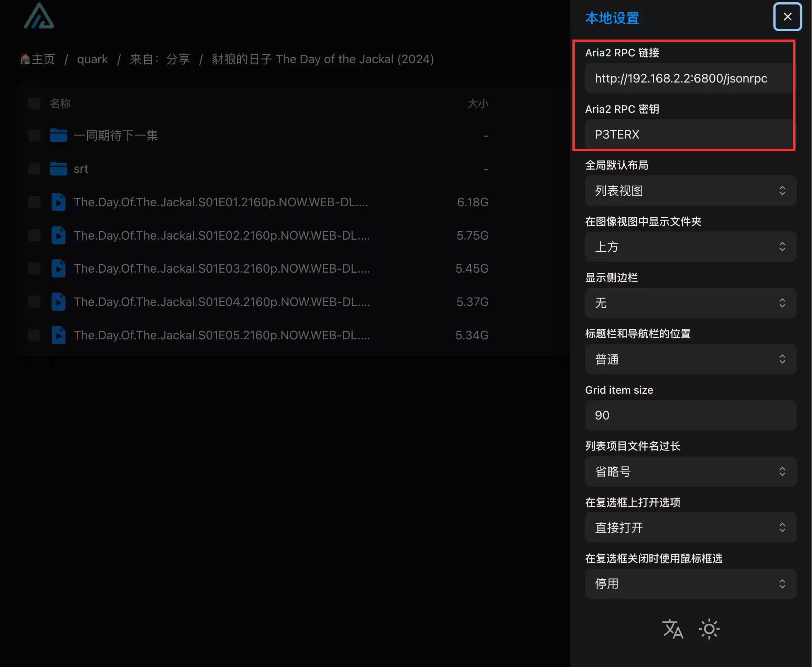Toggle the light/dark theme sun icon

tap(709, 629)
